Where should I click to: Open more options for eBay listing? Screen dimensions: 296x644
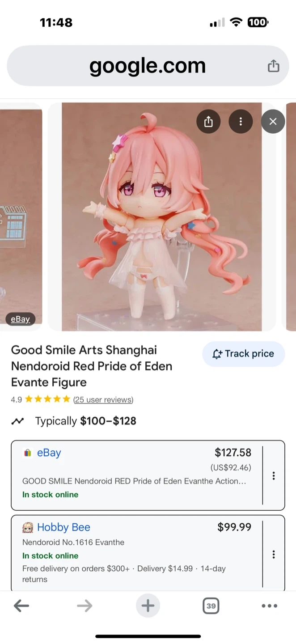pos(274,476)
